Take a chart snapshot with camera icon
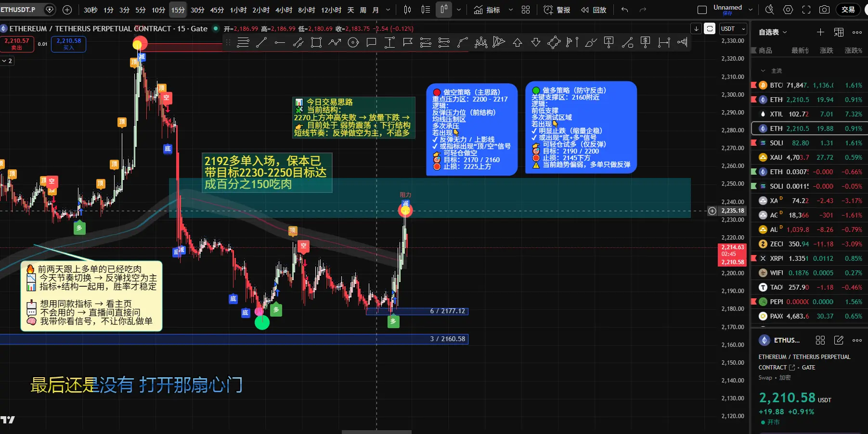 (x=825, y=10)
